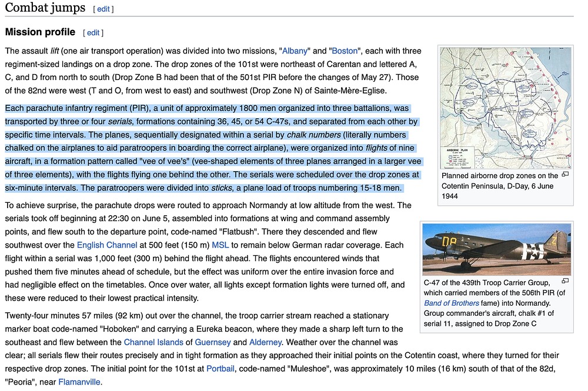Click the map caption text about Cotentin Peninsula
The image size is (588, 391).
500,186
